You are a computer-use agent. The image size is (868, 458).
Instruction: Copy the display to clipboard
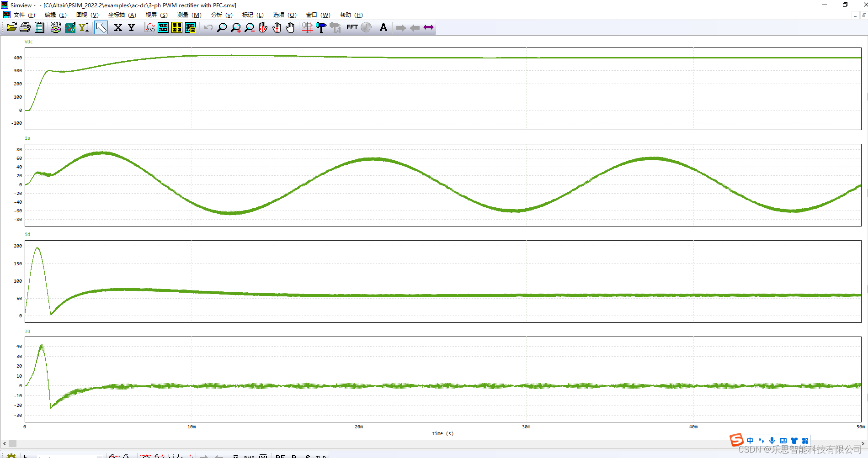[x=40, y=27]
